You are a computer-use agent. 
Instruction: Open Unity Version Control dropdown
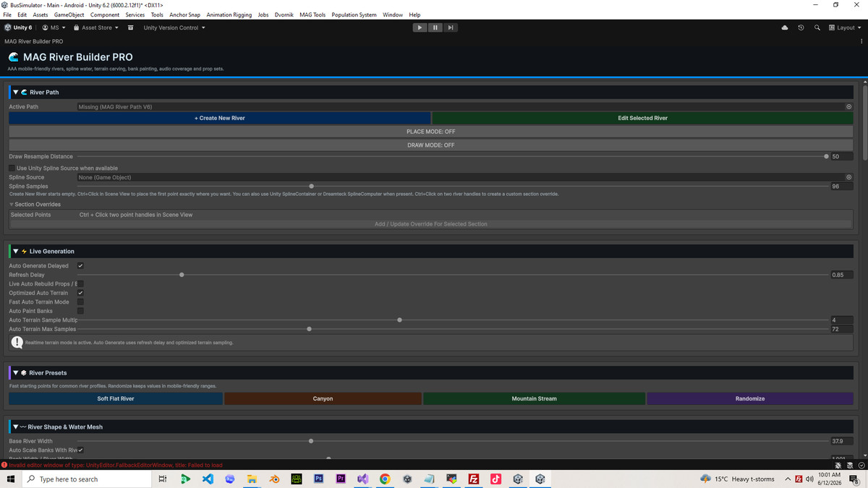[174, 27]
